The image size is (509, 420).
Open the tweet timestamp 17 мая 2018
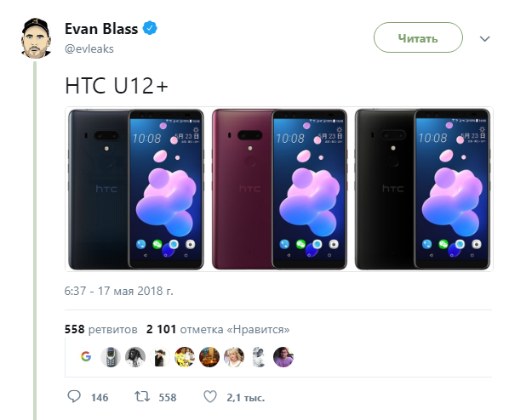[119, 291]
